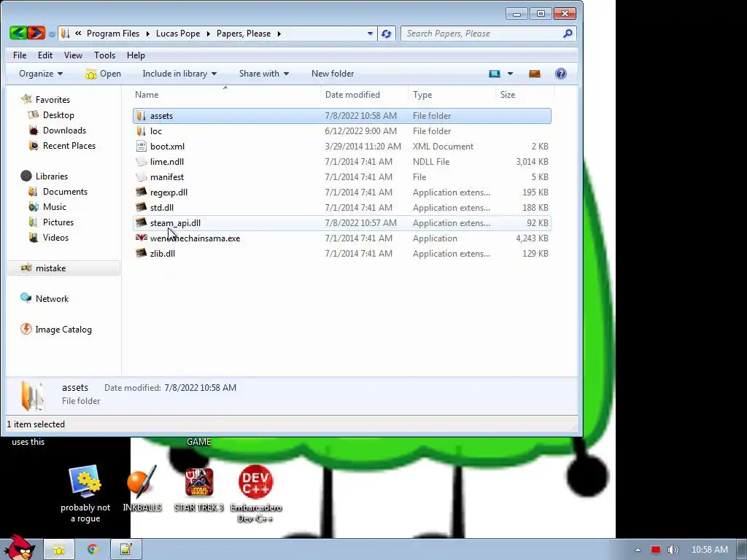This screenshot has width=747, height=560.
Task: Open the address bar history dropdown
Action: coord(370,34)
